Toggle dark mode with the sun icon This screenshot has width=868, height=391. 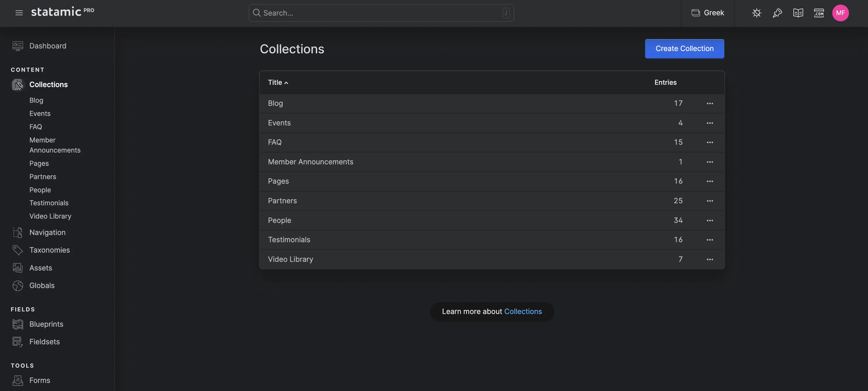[x=756, y=13]
